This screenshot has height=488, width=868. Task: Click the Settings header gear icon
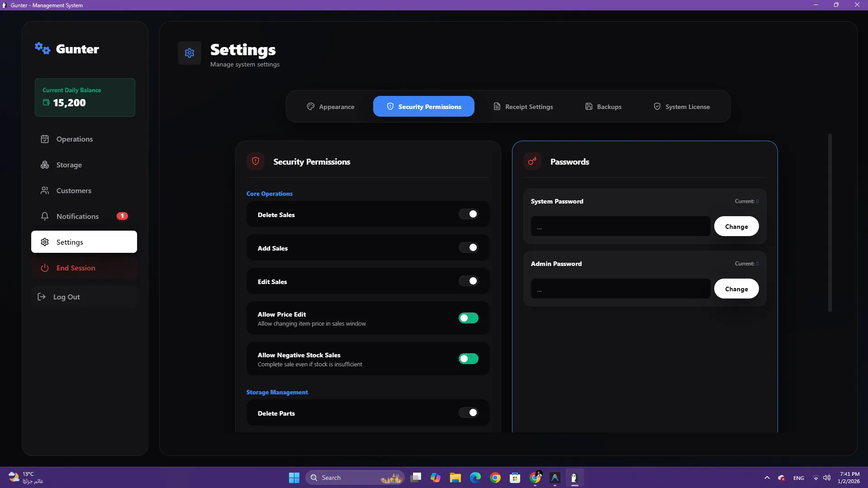click(x=190, y=53)
